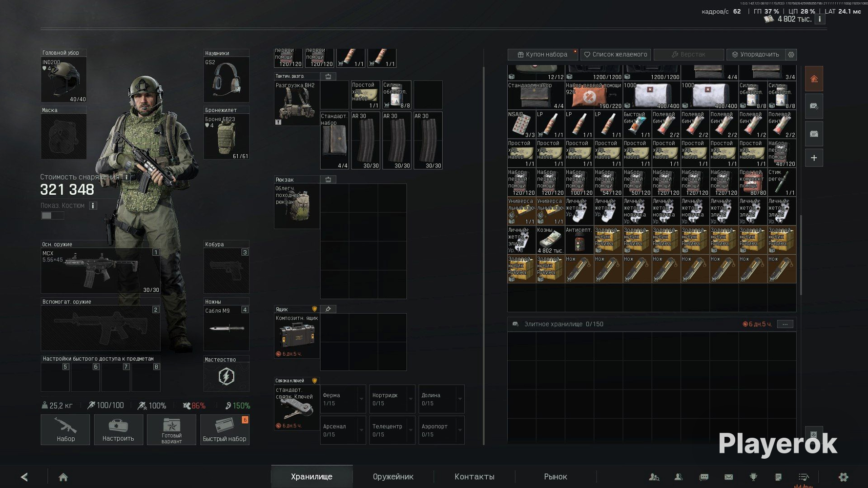Select the Разгрузка BH2 chest rig
Screen dimensions: 868x488
click(297, 103)
